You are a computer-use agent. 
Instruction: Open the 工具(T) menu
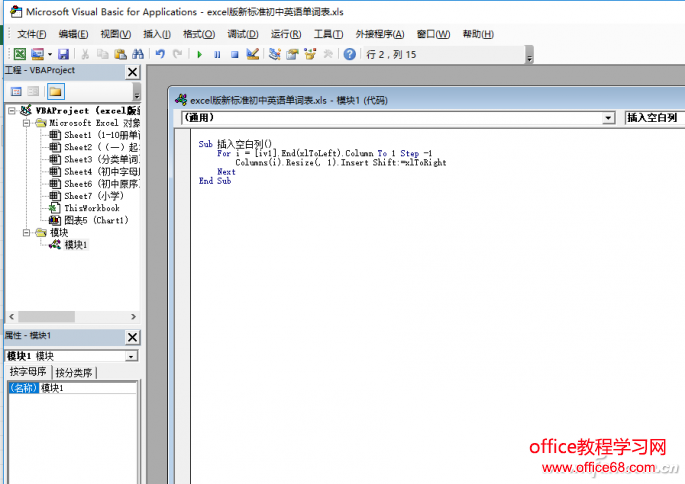329,34
